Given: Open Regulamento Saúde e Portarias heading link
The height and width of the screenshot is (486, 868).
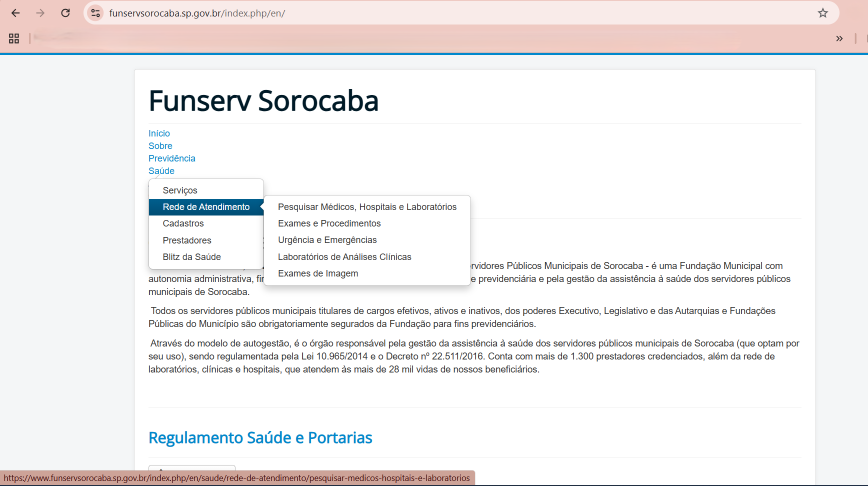Looking at the screenshot, I should click(x=260, y=437).
